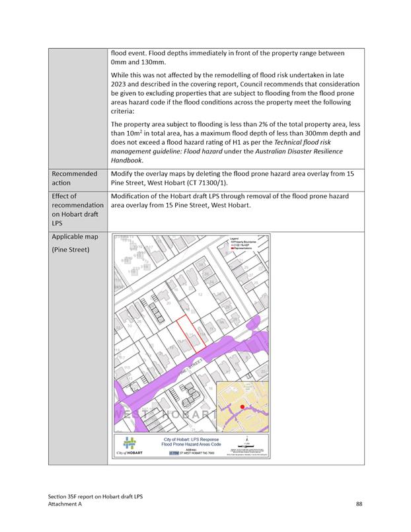411x532 pixels.
Task: Click the 'Applicable map' label
Action: click(x=75, y=237)
